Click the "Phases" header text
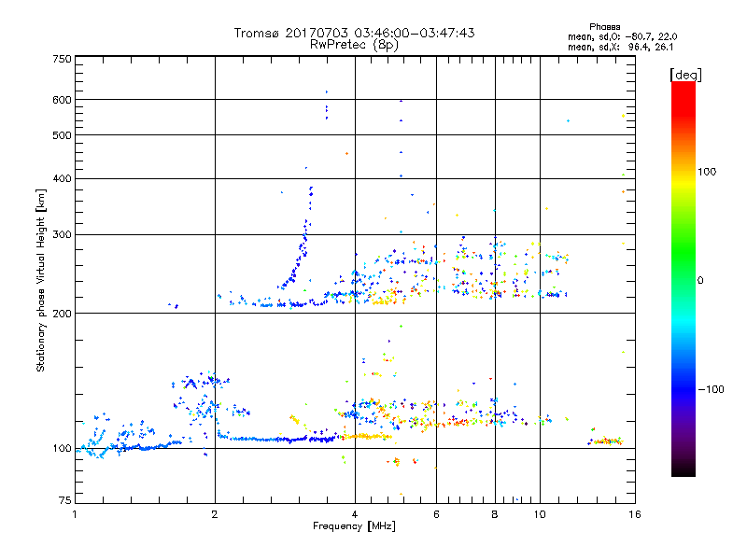Image resolution: width=747 pixels, height=560 pixels. point(604,27)
